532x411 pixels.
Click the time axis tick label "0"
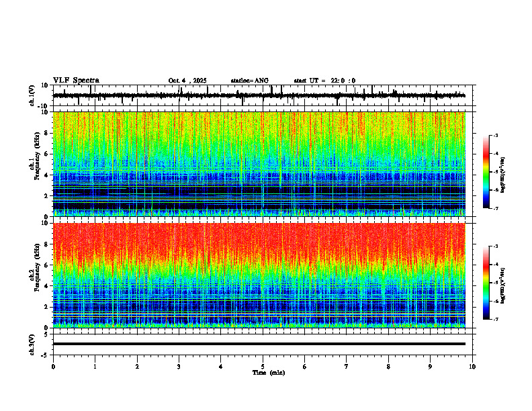53,367
